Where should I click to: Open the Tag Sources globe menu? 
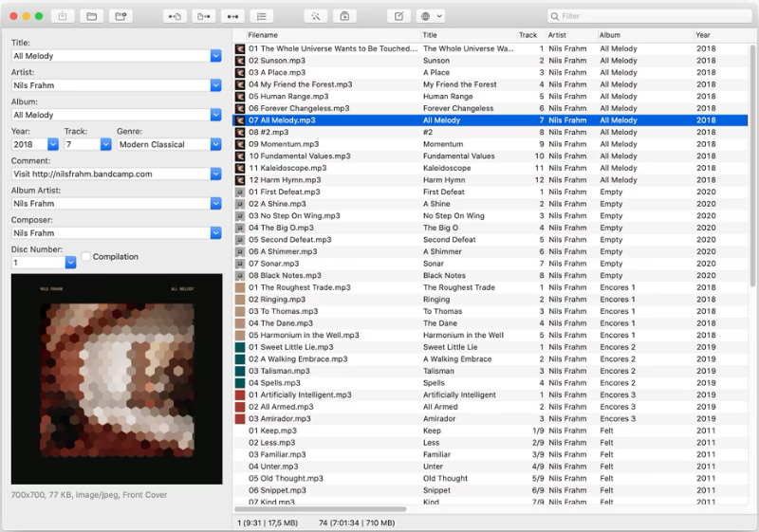coord(431,16)
